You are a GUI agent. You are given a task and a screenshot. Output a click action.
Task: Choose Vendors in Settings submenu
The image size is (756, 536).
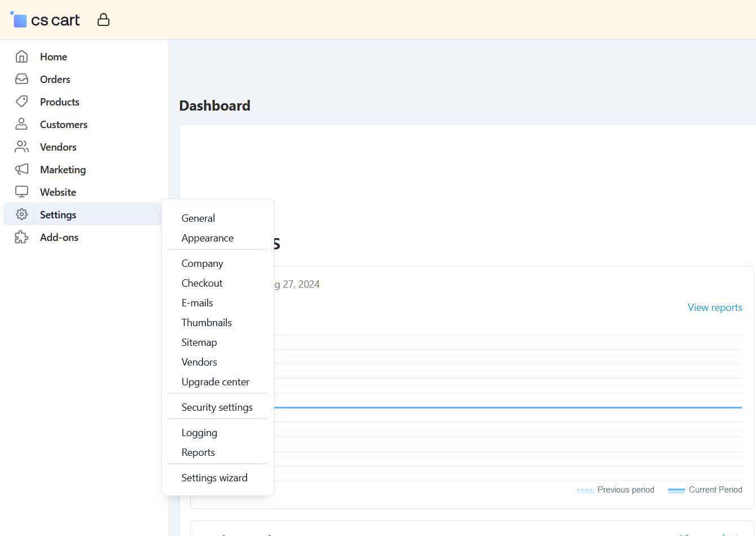[199, 362]
